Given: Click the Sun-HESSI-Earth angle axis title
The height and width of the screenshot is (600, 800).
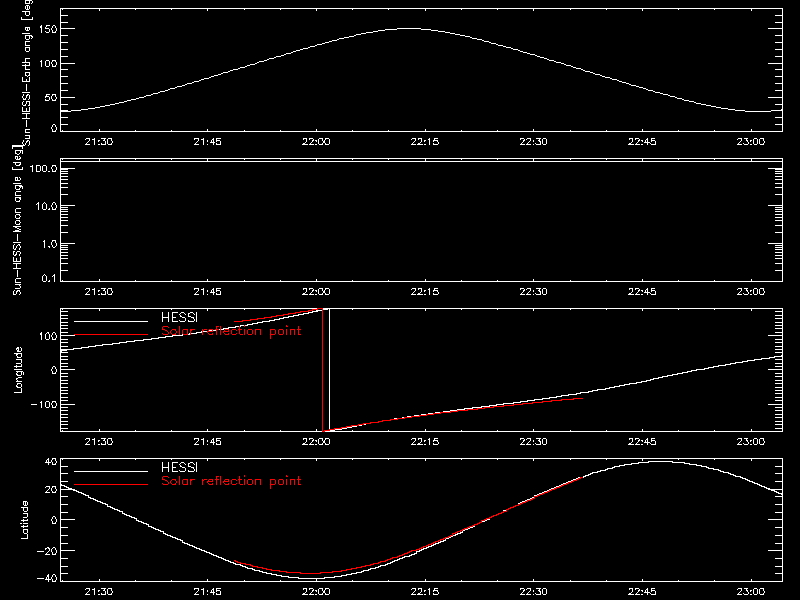Looking at the screenshot, I should (x=27, y=73).
